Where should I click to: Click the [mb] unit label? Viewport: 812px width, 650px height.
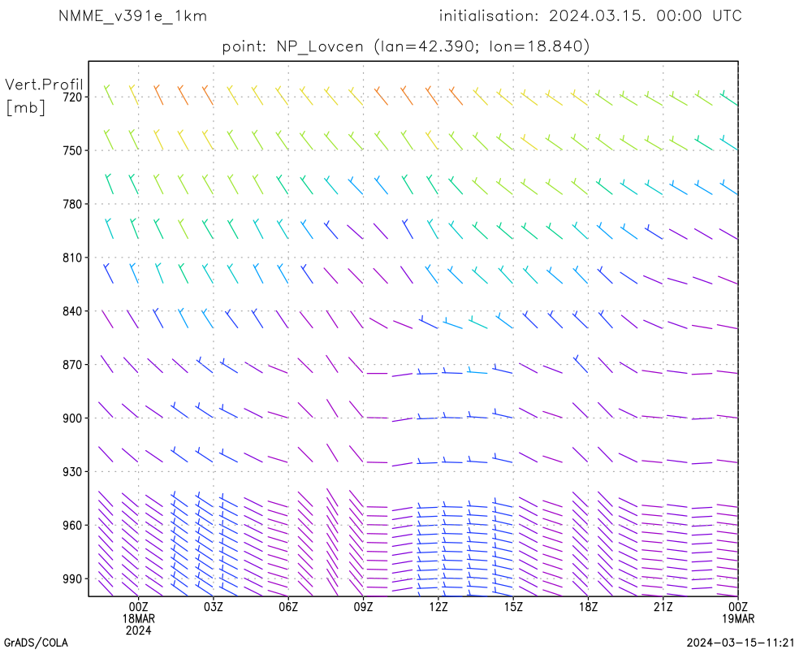(25, 107)
